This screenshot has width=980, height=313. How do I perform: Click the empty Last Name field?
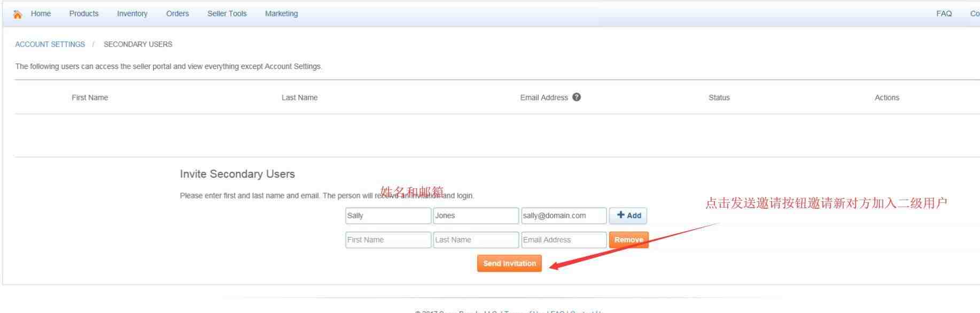[476, 240]
